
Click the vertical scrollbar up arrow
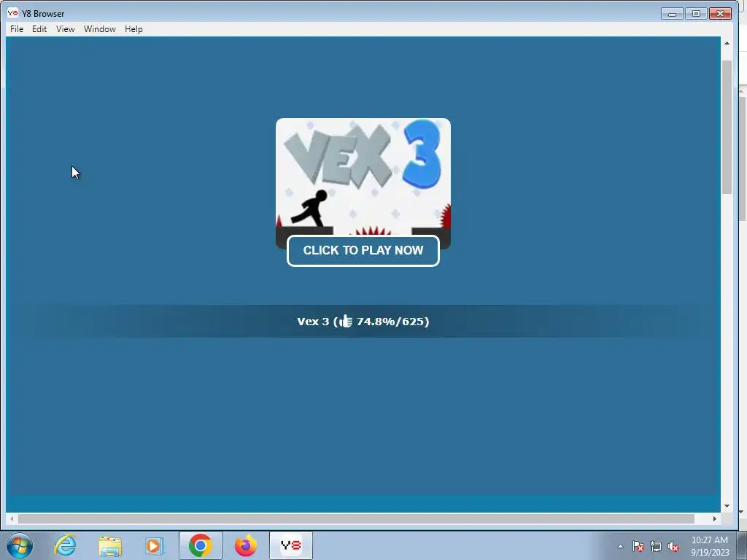(x=727, y=43)
